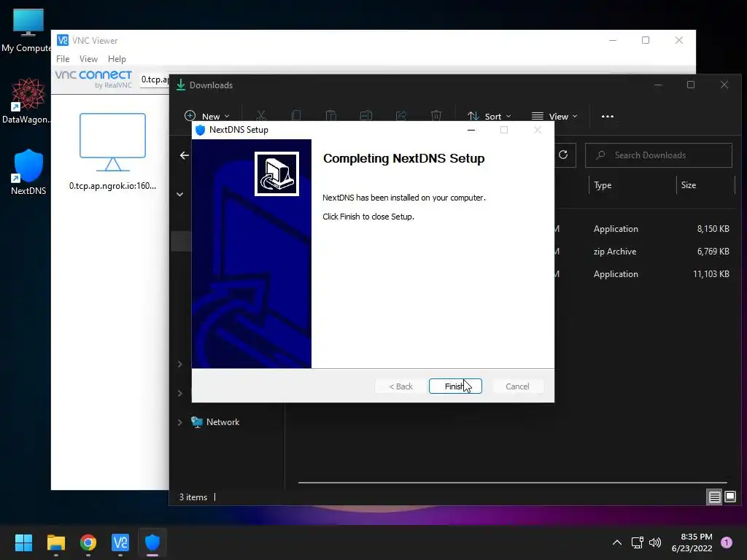The width and height of the screenshot is (747, 560).
Task: Open the DataWagon desktop shortcut
Action: pos(28,101)
